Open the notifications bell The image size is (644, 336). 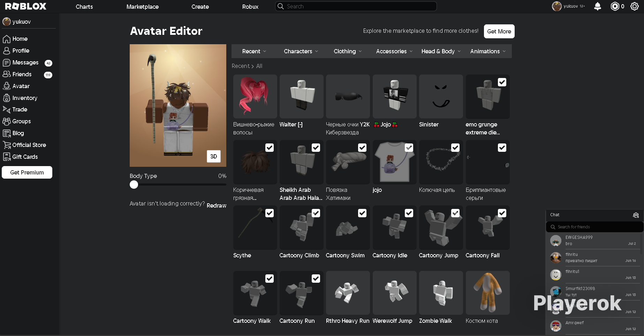point(597,6)
